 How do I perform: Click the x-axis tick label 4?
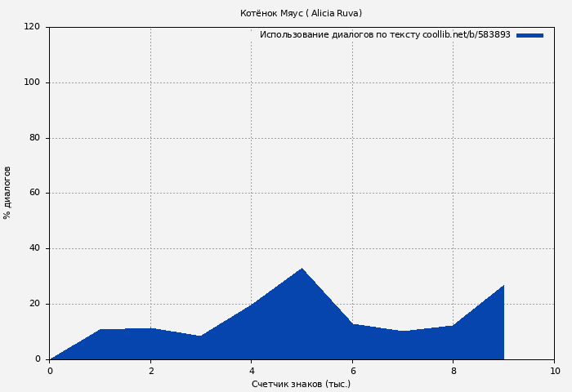[x=252, y=371]
